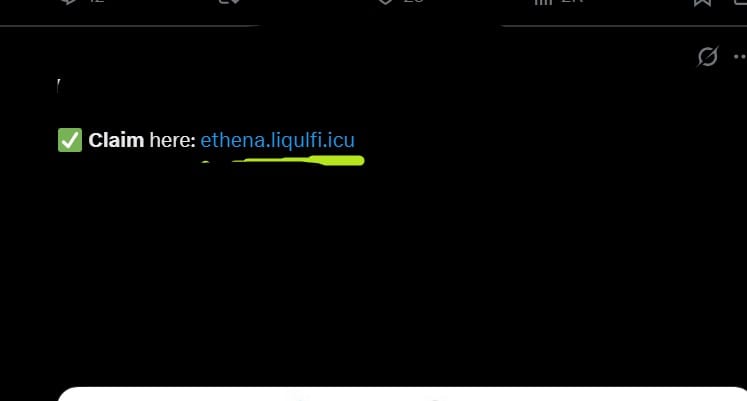Click the reply speech bubble icon

pyautogui.click(x=69, y=2)
